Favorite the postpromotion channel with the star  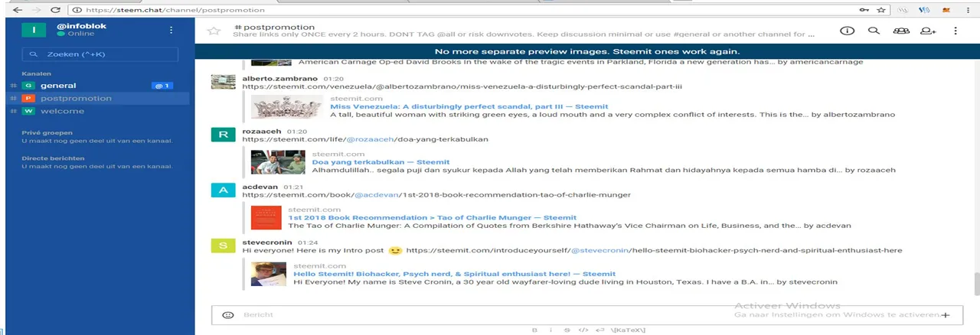(x=214, y=31)
